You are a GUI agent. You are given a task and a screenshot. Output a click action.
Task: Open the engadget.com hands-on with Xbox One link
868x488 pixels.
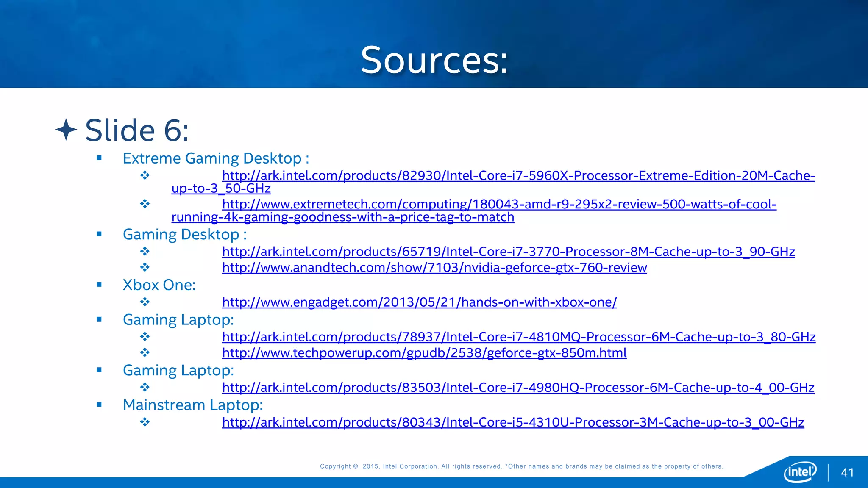tap(420, 302)
